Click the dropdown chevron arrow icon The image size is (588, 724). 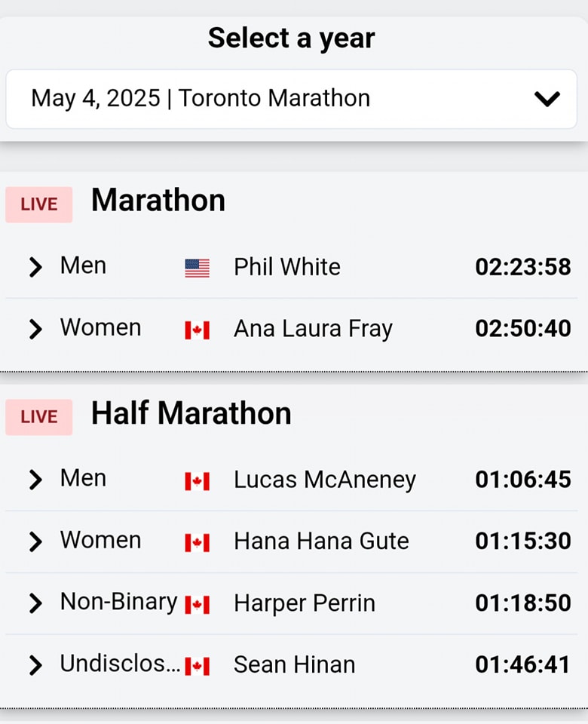(x=547, y=99)
